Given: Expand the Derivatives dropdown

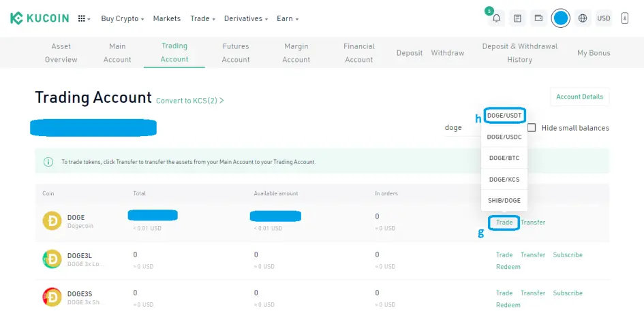Looking at the screenshot, I should click(x=245, y=18).
